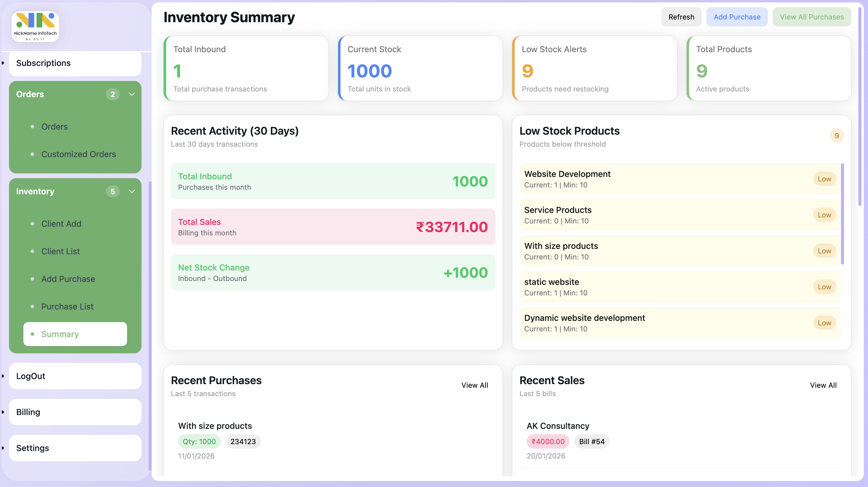Click the Low Stock Products badge showing 9
The width and height of the screenshot is (868, 487).
point(837,135)
